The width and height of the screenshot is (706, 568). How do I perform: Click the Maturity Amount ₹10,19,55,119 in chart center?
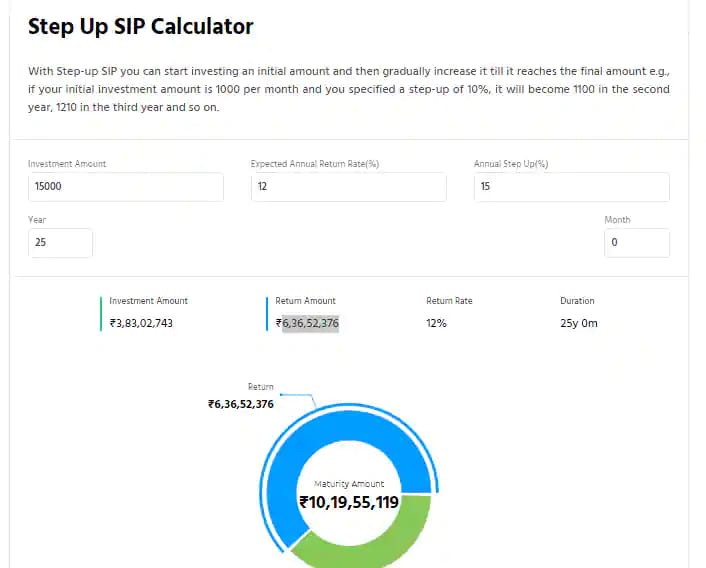349,502
